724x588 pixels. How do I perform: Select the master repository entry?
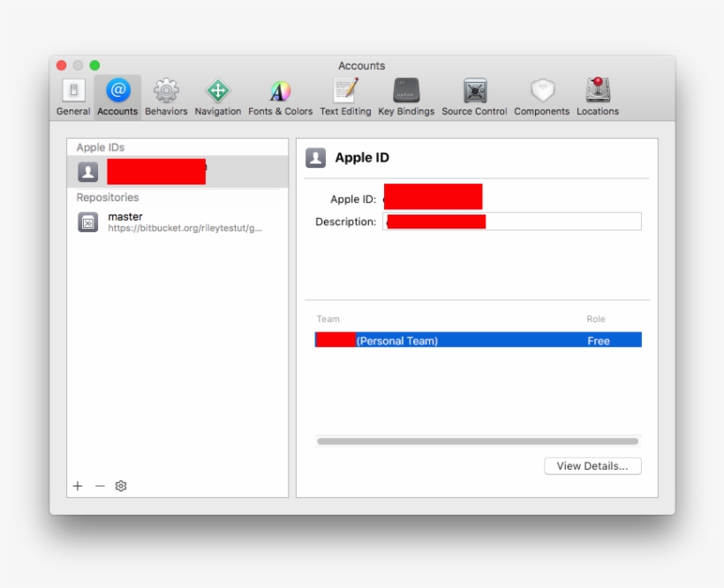pyautogui.click(x=177, y=222)
